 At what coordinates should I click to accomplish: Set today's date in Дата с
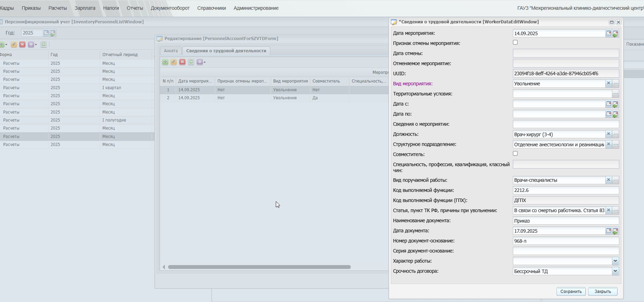point(615,104)
